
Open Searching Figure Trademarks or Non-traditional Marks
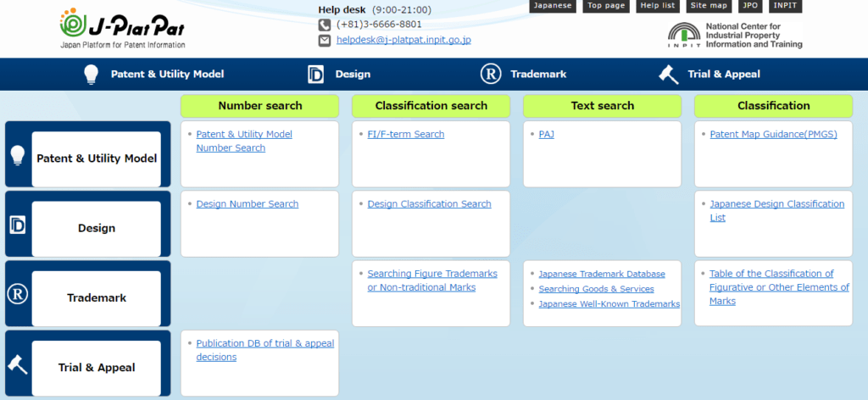coord(432,281)
